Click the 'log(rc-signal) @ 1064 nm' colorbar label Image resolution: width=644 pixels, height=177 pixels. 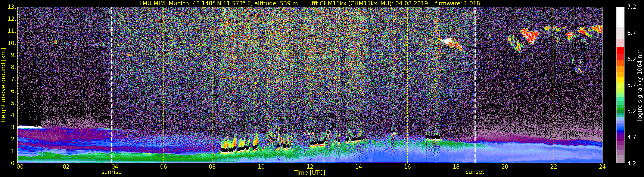tap(640, 85)
